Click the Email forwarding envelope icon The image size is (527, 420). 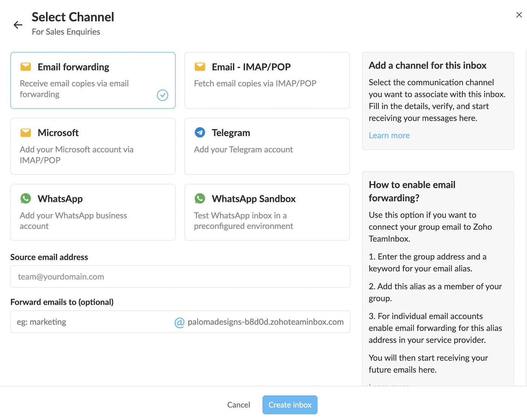point(26,66)
